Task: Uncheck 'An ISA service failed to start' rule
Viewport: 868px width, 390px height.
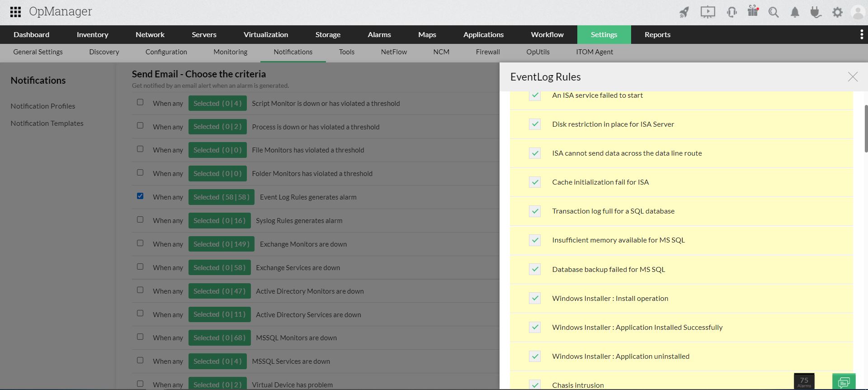Action: tap(535, 95)
